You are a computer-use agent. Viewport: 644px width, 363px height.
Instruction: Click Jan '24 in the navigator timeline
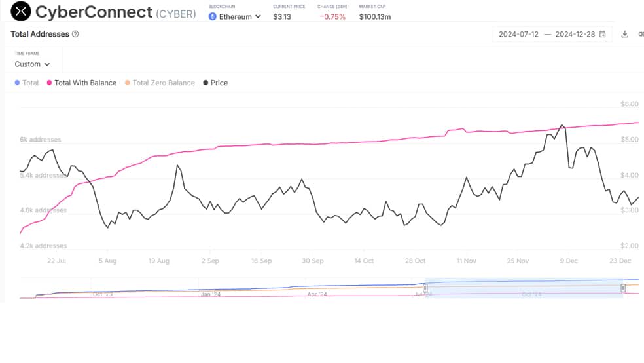(x=211, y=294)
